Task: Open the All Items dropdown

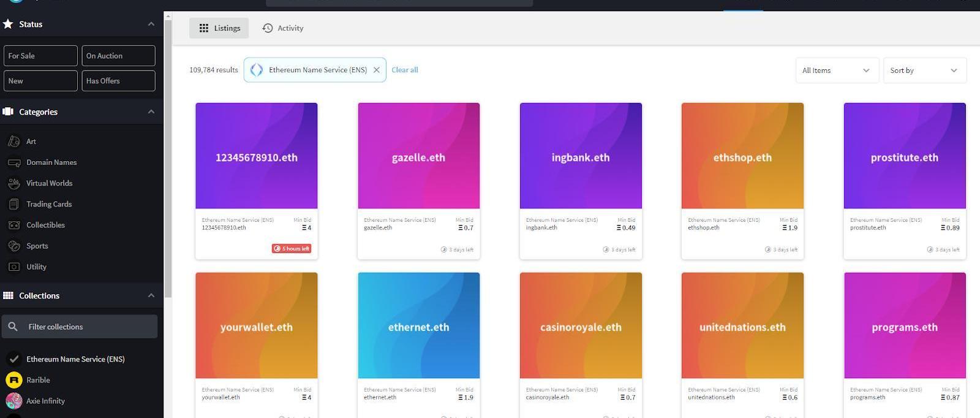Action: tap(837, 70)
